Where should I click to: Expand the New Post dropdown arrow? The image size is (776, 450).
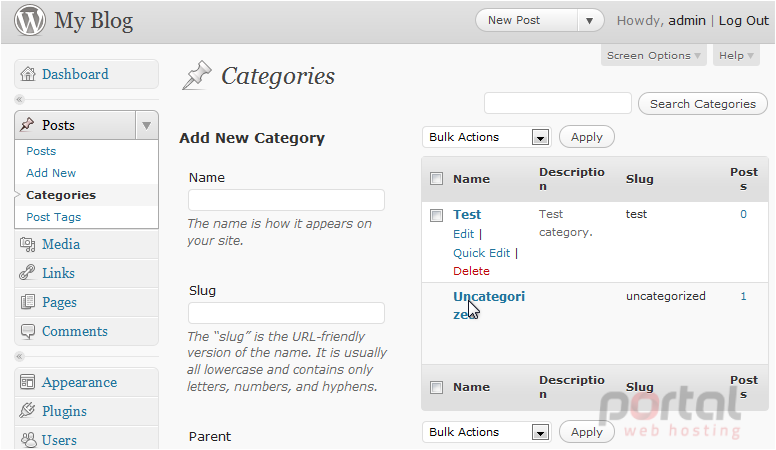589,21
